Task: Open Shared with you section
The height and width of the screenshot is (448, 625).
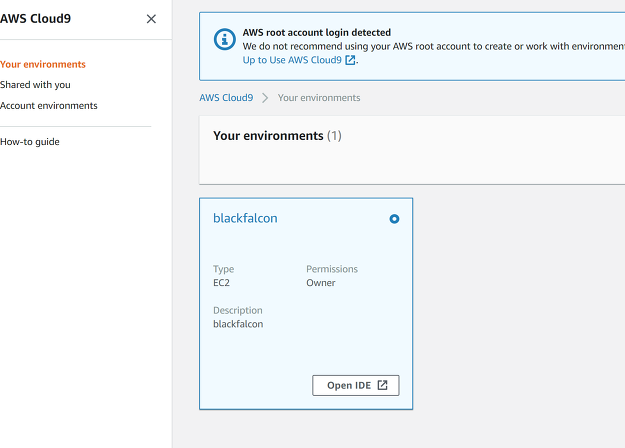Action: [x=35, y=84]
